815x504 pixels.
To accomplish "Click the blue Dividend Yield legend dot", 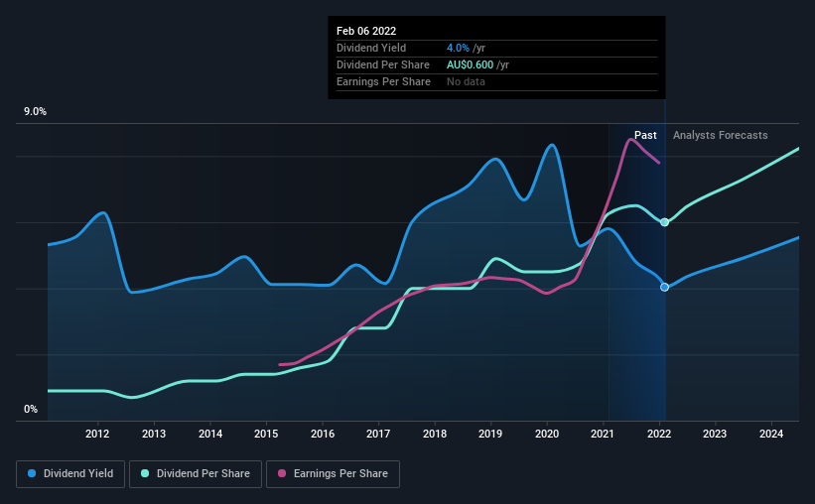I will [x=32, y=473].
